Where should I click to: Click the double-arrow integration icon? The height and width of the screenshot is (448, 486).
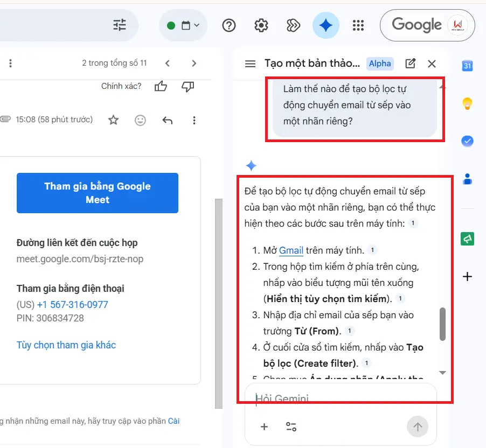[x=293, y=25]
